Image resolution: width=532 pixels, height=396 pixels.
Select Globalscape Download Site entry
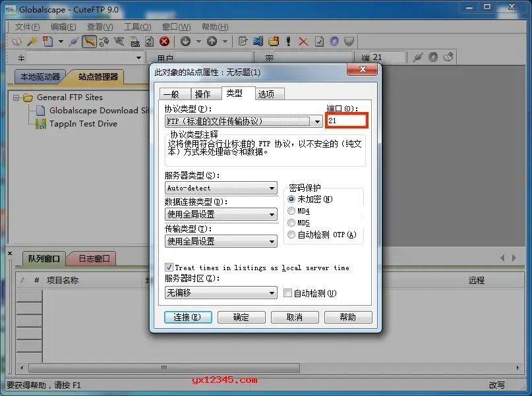[99, 111]
